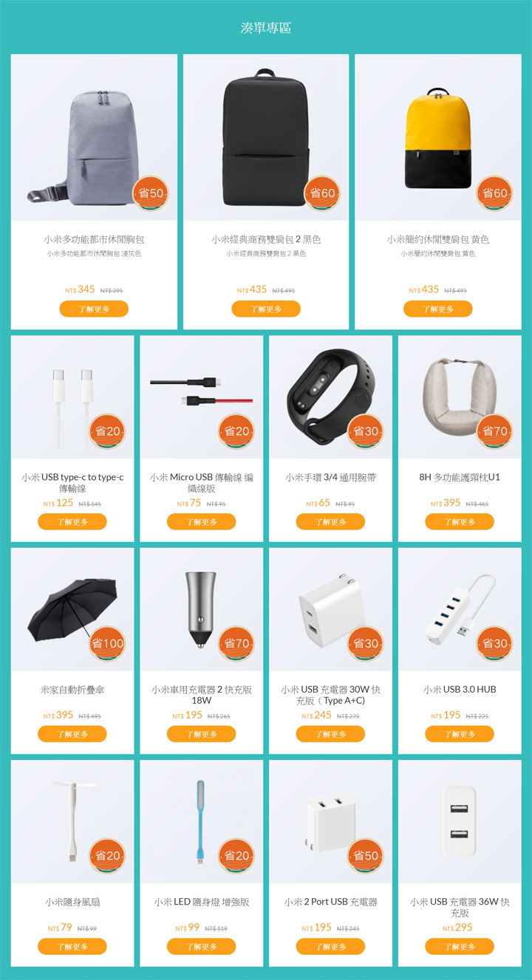Screen dimensions: 532x980
Task: Click the 省50 badge on chest bag
Action: click(151, 193)
